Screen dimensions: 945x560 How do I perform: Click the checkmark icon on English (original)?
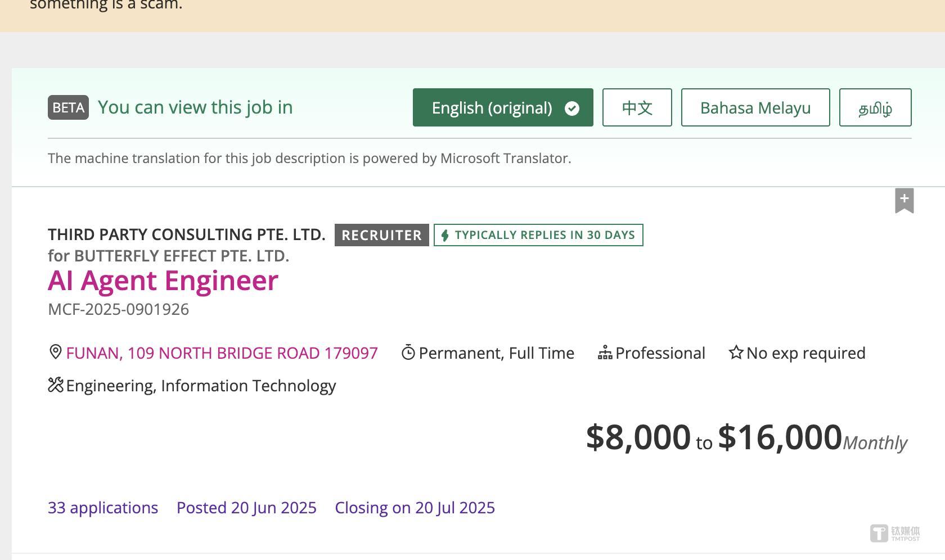(572, 108)
